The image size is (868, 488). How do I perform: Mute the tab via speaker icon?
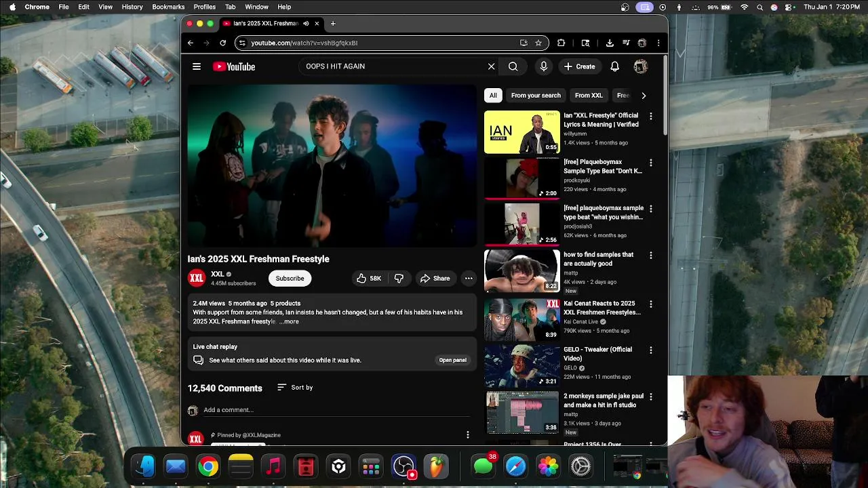(x=306, y=24)
